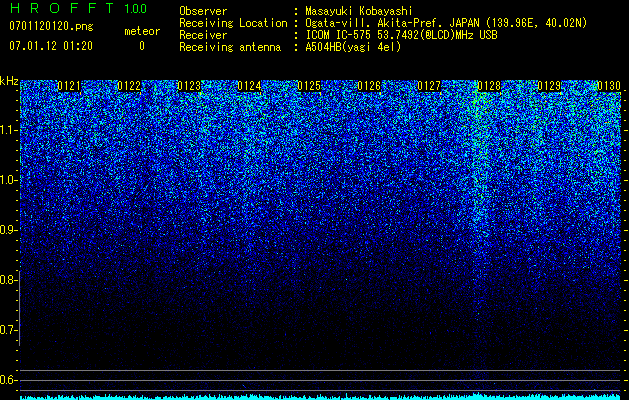Click the A504HB(yagi 4el) antenna text

click(353, 47)
